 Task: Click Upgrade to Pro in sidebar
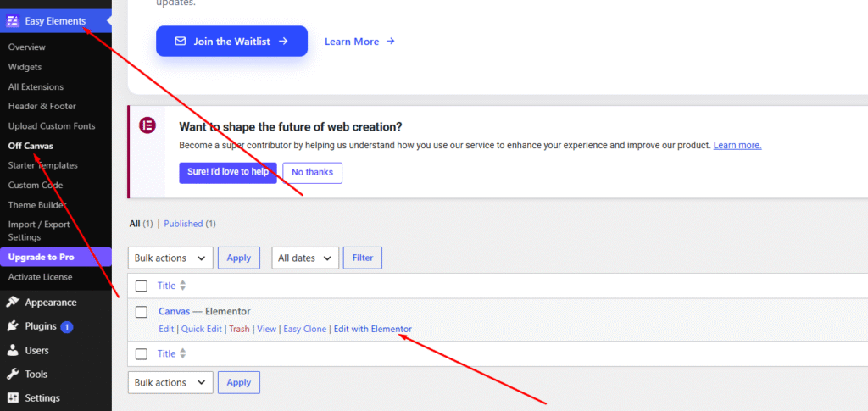[x=55, y=258]
